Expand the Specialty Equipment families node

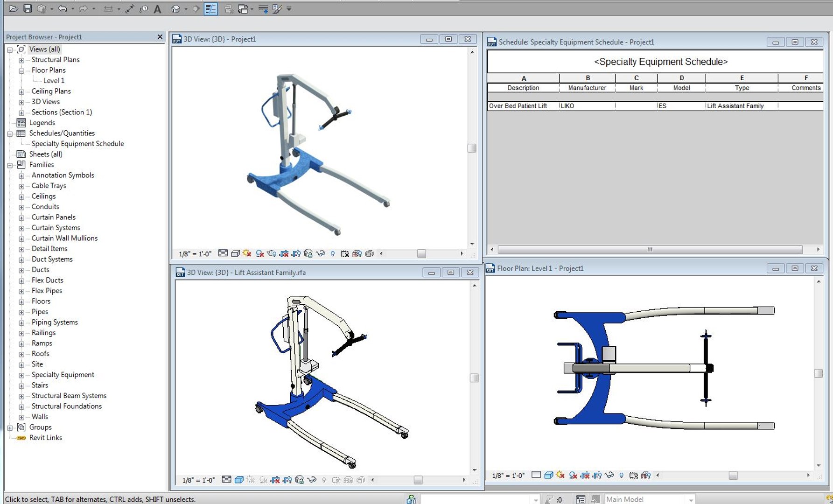point(21,375)
